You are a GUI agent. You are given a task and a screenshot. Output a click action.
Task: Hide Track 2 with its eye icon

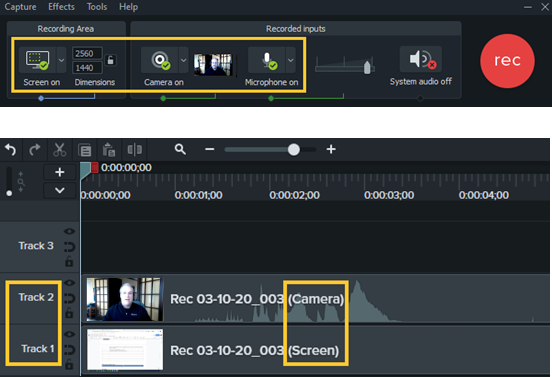point(69,283)
